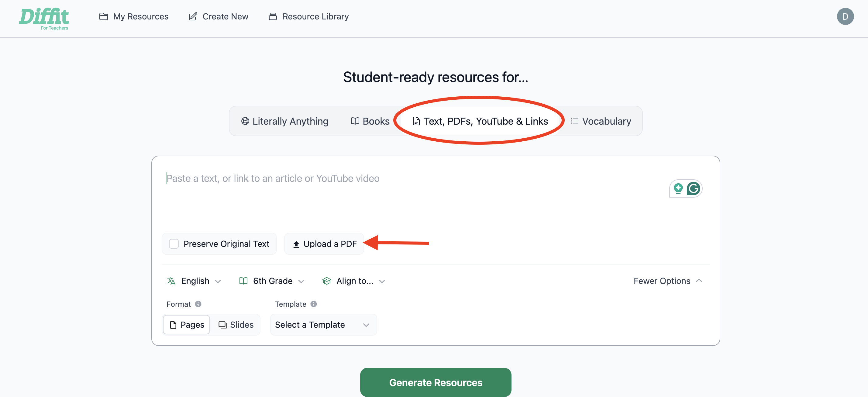Image resolution: width=868 pixels, height=397 pixels.
Task: Open the Create New navigation link
Action: (218, 16)
